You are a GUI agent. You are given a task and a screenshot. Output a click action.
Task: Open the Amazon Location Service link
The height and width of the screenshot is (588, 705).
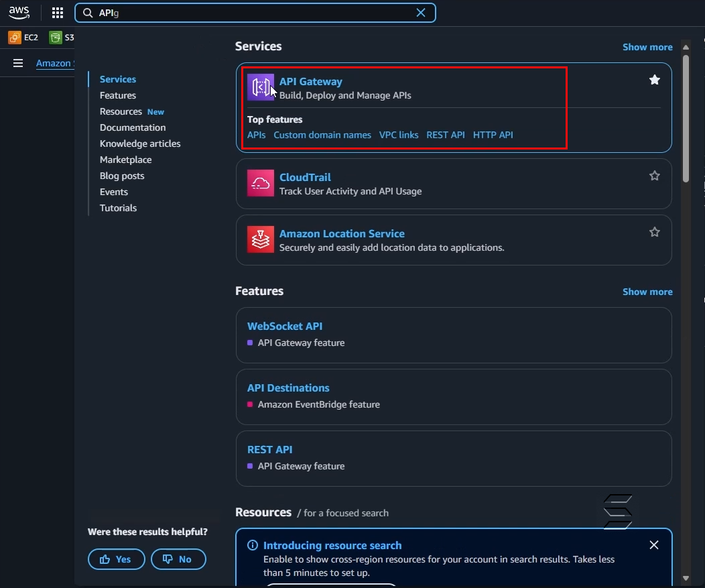342,233
